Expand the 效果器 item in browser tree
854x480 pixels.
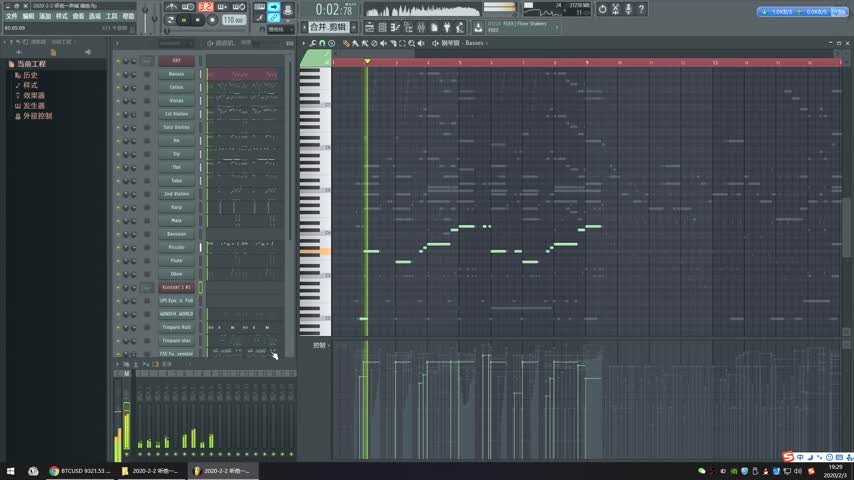tap(35, 95)
